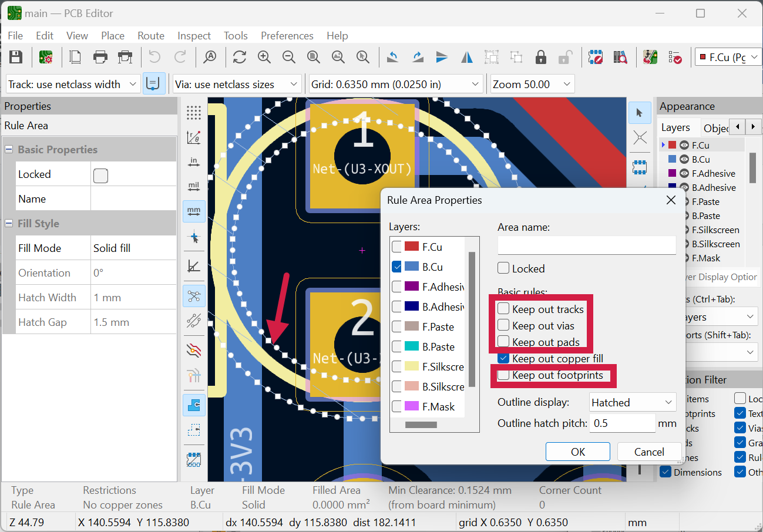Choose the Select arrow tool

(x=640, y=113)
